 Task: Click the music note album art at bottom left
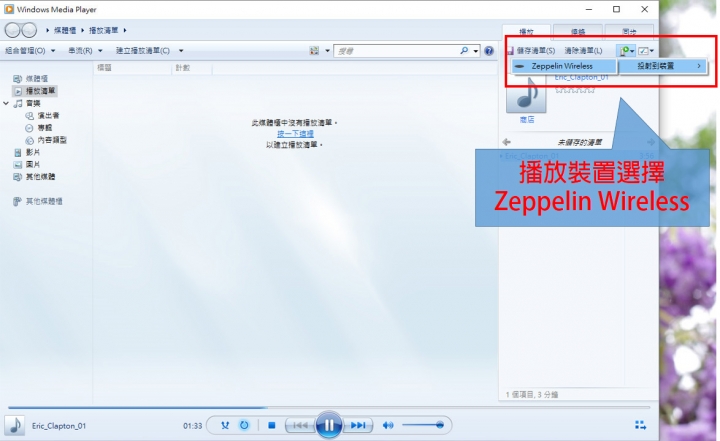[x=15, y=426]
